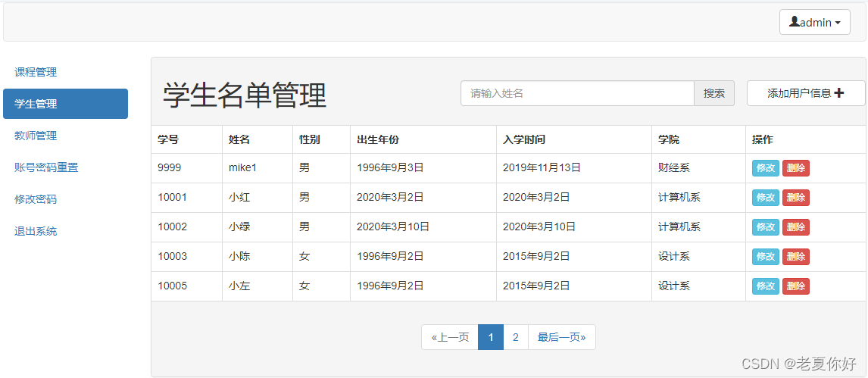
Task: Delete student 9999 with 删除
Action: coord(796,167)
